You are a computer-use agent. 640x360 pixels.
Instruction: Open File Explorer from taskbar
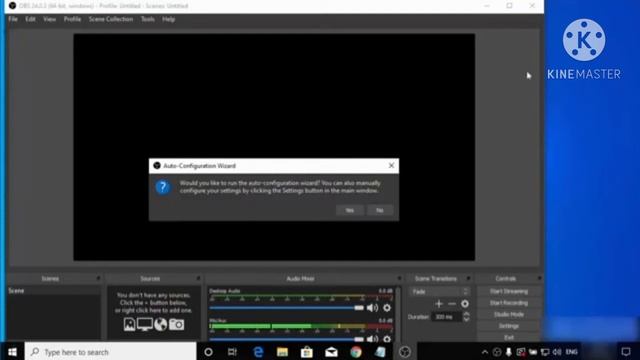point(282,352)
